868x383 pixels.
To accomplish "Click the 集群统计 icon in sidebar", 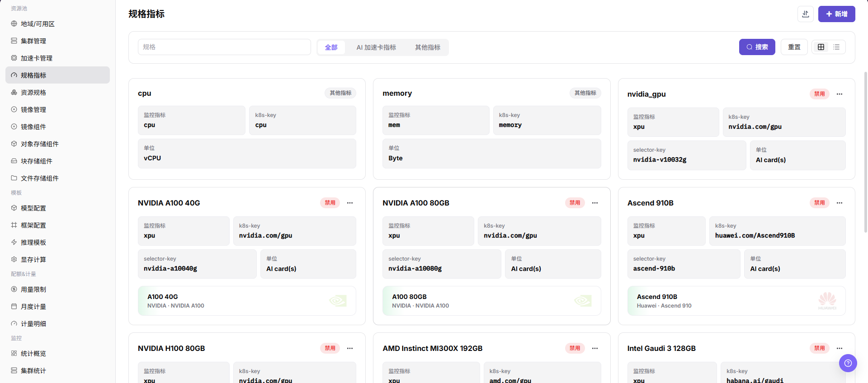I will pyautogui.click(x=14, y=371).
